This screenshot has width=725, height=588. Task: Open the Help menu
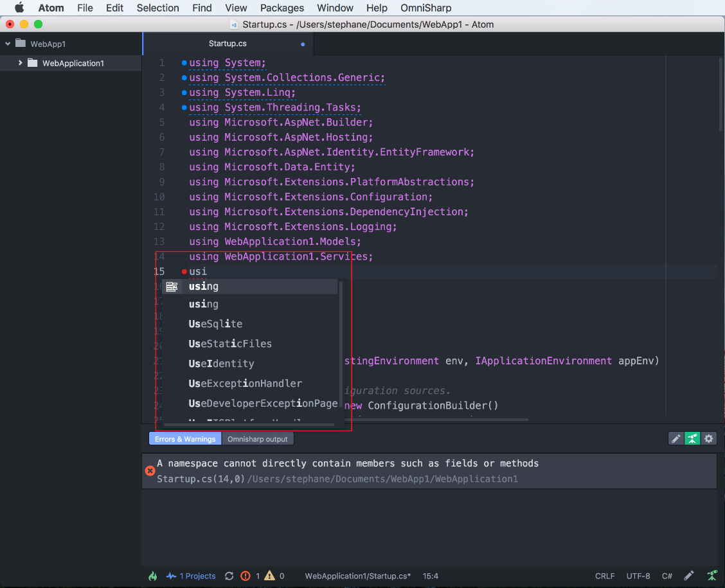(377, 8)
